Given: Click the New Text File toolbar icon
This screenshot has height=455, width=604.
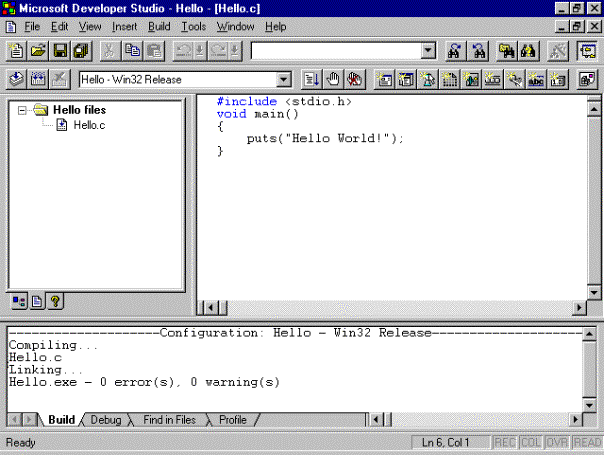Looking at the screenshot, I should point(17,50).
